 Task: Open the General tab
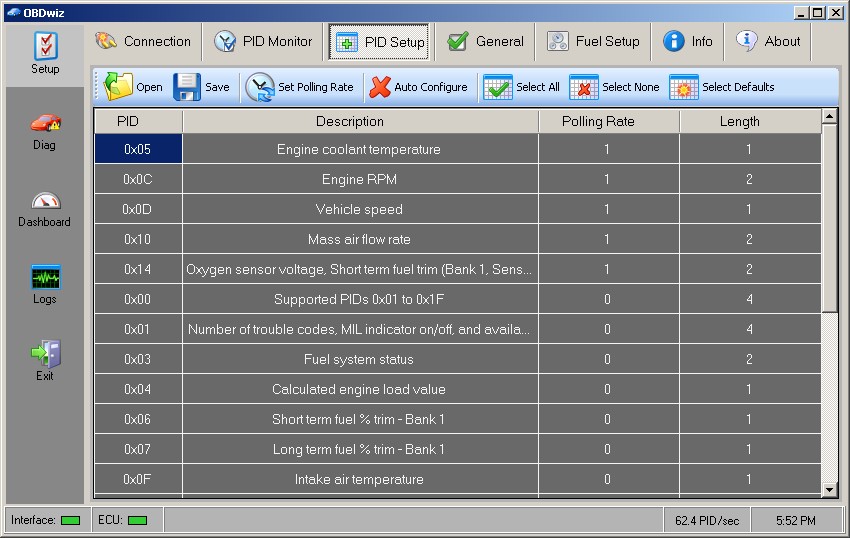[485, 41]
